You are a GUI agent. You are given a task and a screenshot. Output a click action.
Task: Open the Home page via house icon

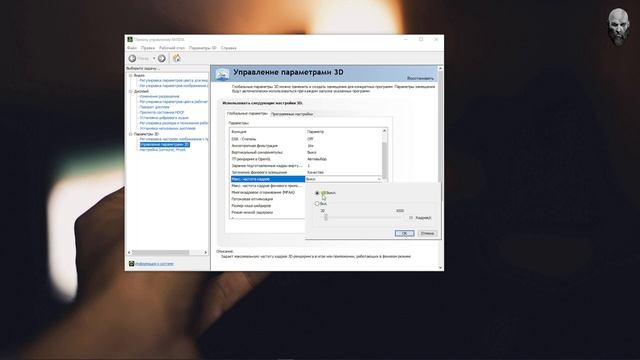click(177, 58)
